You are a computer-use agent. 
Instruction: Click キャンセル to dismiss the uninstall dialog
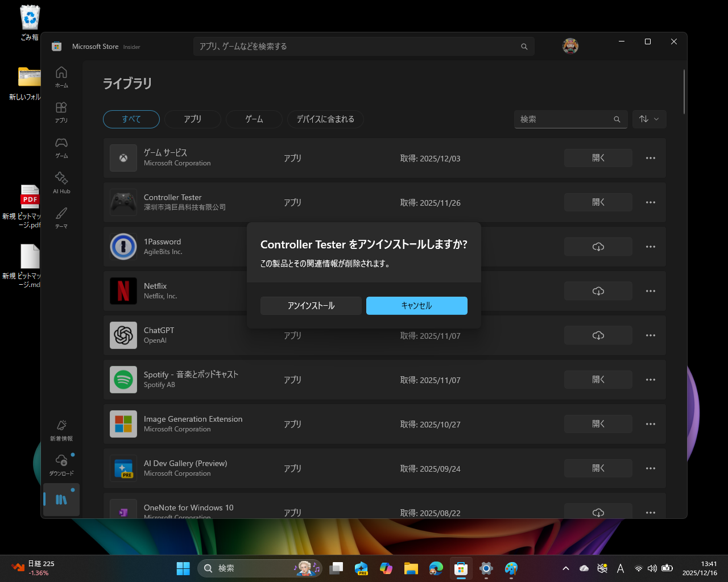click(416, 305)
